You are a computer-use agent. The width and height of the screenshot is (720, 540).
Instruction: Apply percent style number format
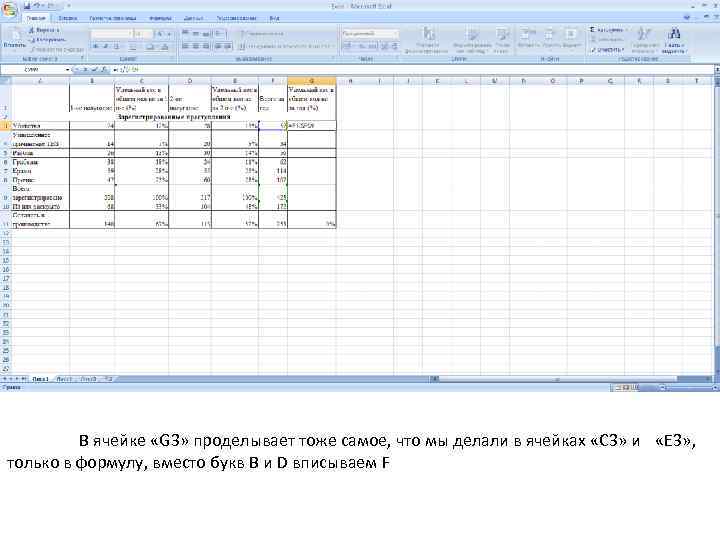click(361, 46)
